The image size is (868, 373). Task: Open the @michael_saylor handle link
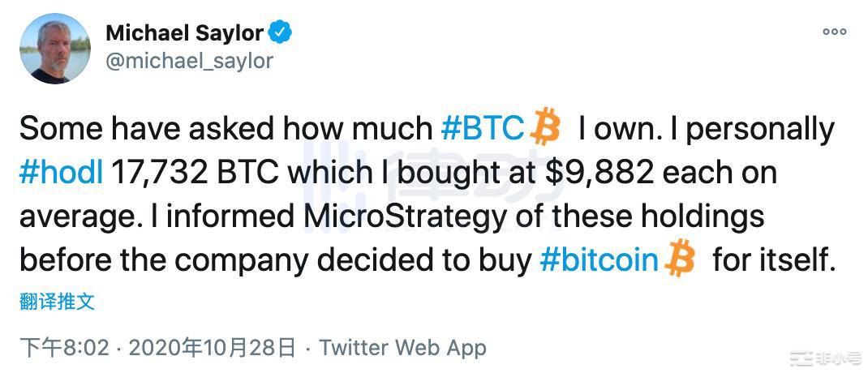[190, 61]
